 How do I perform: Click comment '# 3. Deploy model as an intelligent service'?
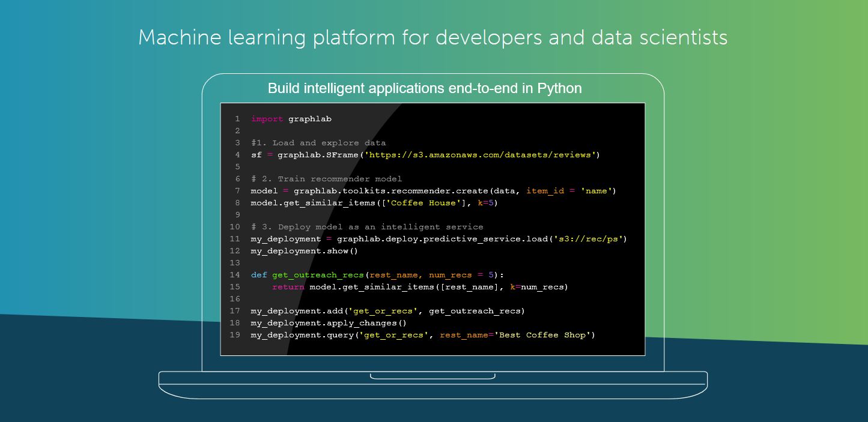pyautogui.click(x=367, y=227)
